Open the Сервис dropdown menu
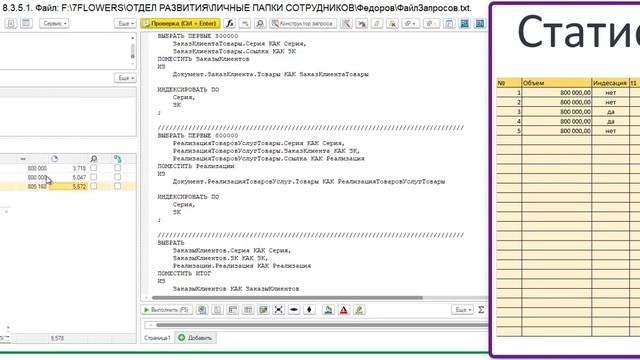The width and height of the screenshot is (640, 360). (x=54, y=24)
